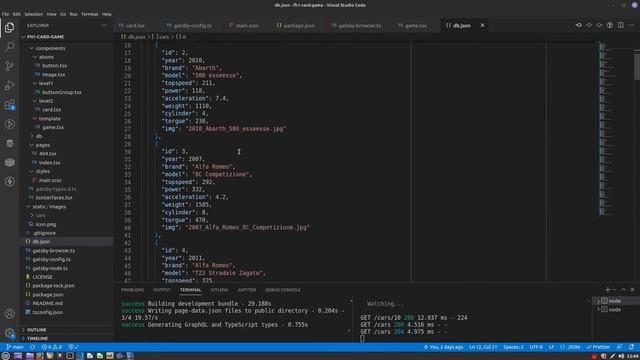Open Spaces: 2 indentation selector
Image resolution: width=640 pixels, height=360 pixels.
(x=513, y=347)
